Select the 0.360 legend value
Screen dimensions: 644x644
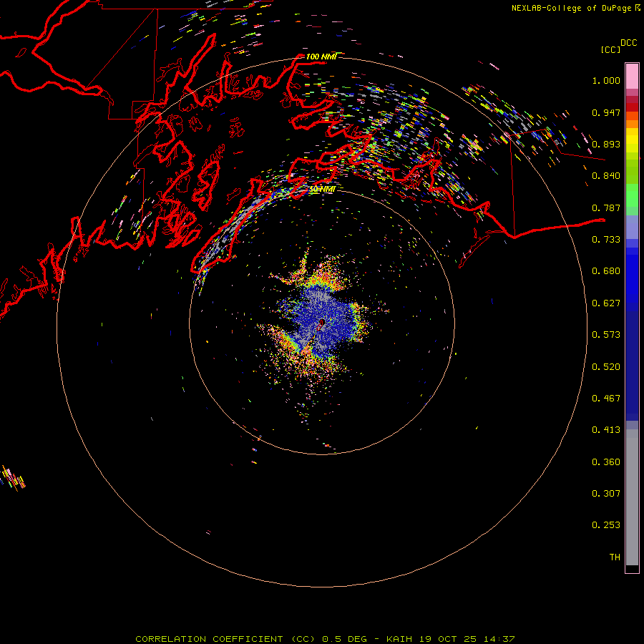coord(606,462)
